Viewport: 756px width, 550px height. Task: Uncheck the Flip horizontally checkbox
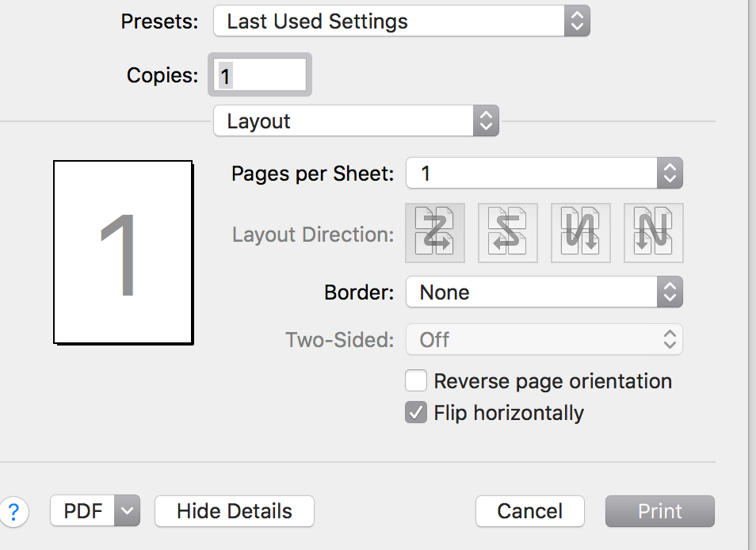coord(416,413)
